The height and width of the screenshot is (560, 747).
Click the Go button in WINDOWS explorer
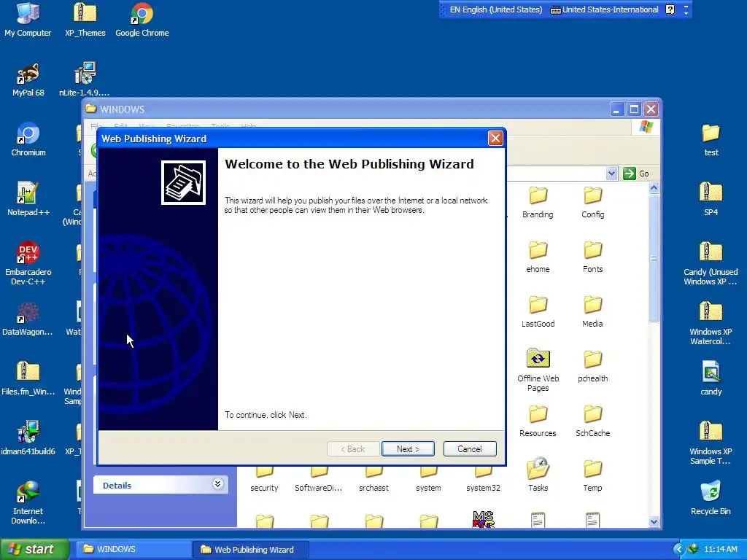636,174
